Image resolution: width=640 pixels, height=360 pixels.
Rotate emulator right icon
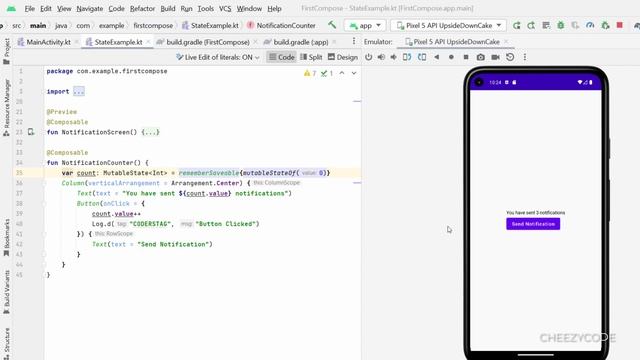(x=422, y=57)
